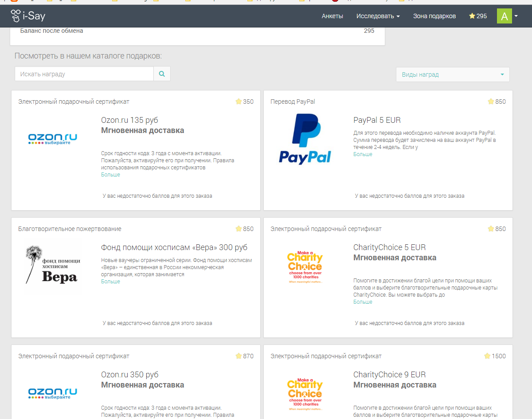Viewport: 532px width, 419px height.
Task: Focus the Искать награду search field
Action: [84, 74]
